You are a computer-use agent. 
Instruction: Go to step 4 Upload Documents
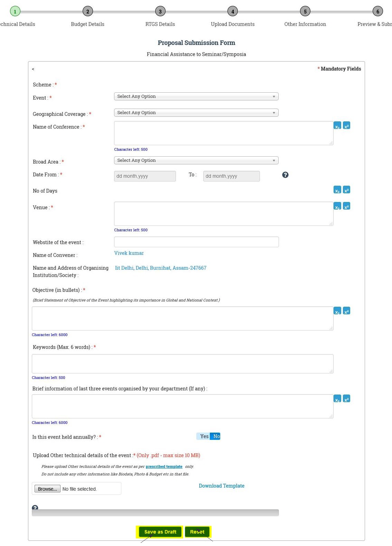[x=233, y=12]
